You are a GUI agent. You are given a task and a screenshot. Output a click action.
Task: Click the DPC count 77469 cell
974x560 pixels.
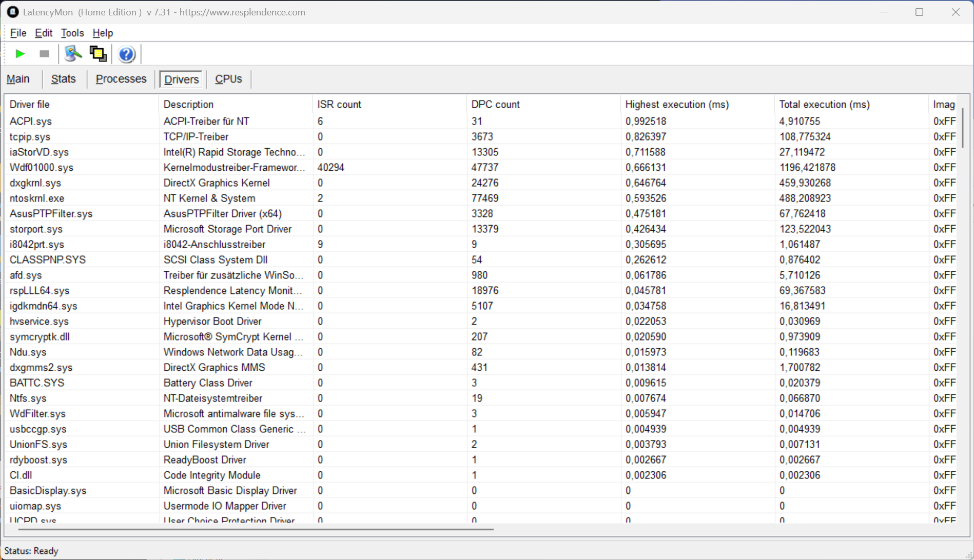[485, 198]
